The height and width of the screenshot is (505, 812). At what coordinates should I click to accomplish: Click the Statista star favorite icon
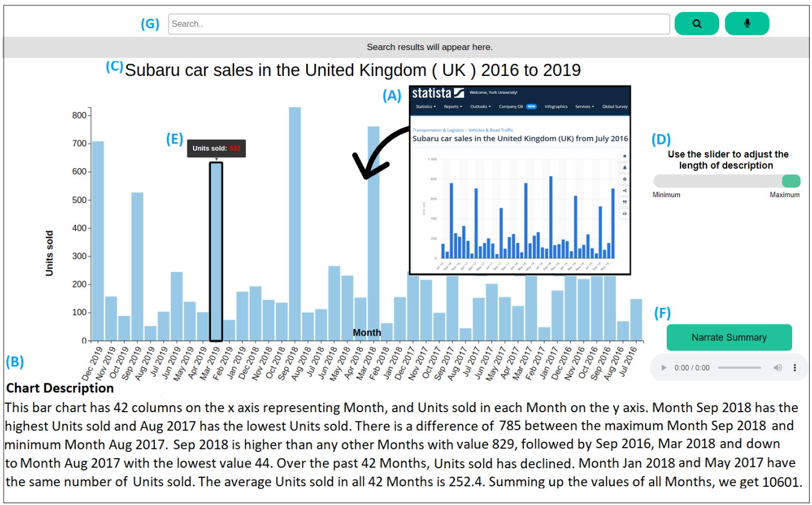pos(625,156)
